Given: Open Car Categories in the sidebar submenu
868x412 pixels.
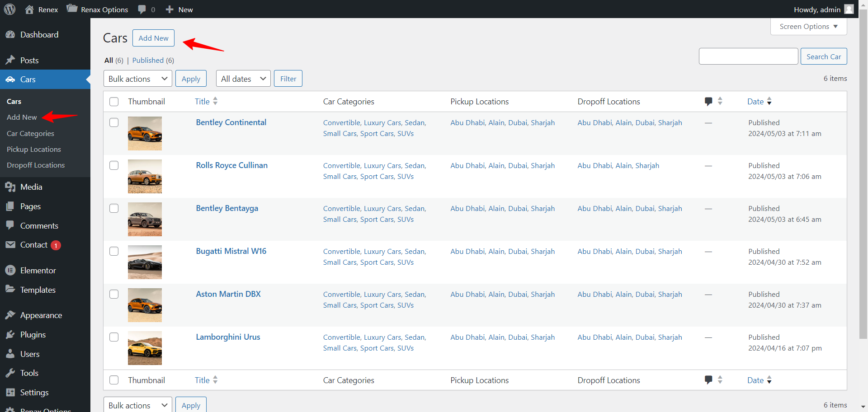Looking at the screenshot, I should (x=30, y=134).
